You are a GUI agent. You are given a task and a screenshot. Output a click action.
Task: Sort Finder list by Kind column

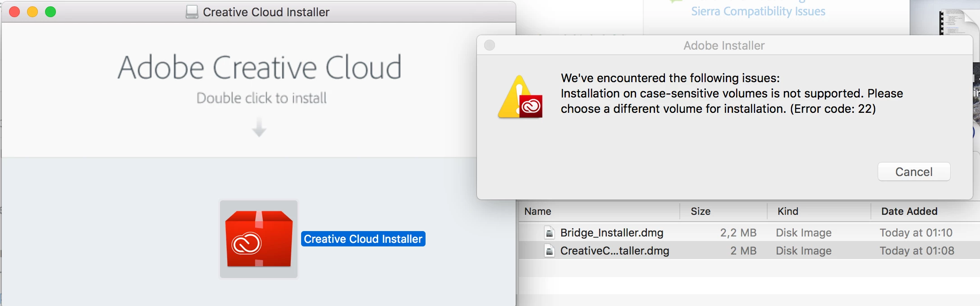point(788,211)
